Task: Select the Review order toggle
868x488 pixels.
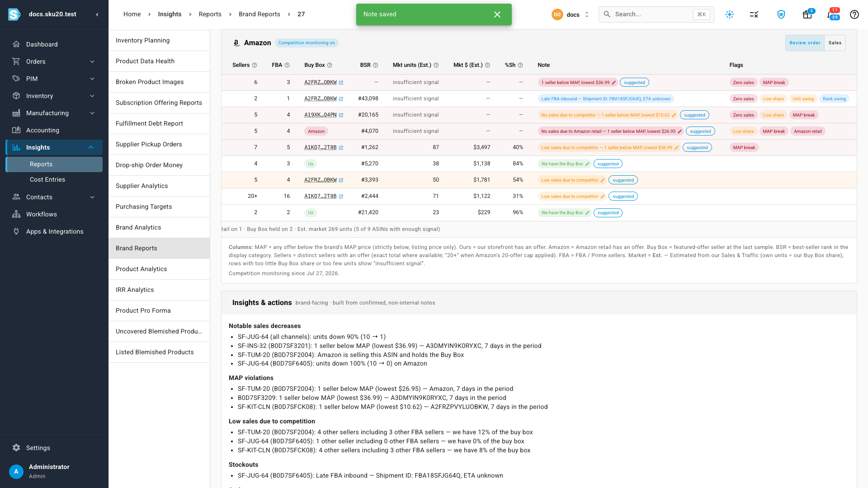Action: [x=805, y=43]
